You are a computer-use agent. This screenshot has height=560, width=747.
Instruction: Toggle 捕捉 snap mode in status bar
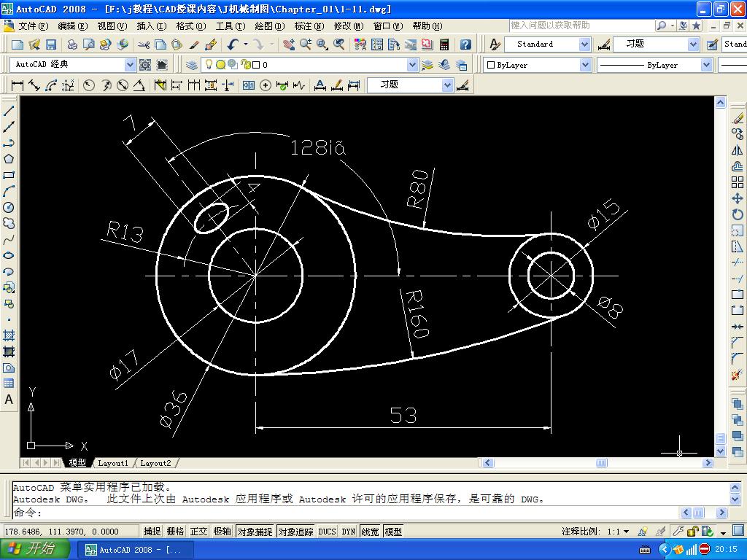[x=152, y=532]
